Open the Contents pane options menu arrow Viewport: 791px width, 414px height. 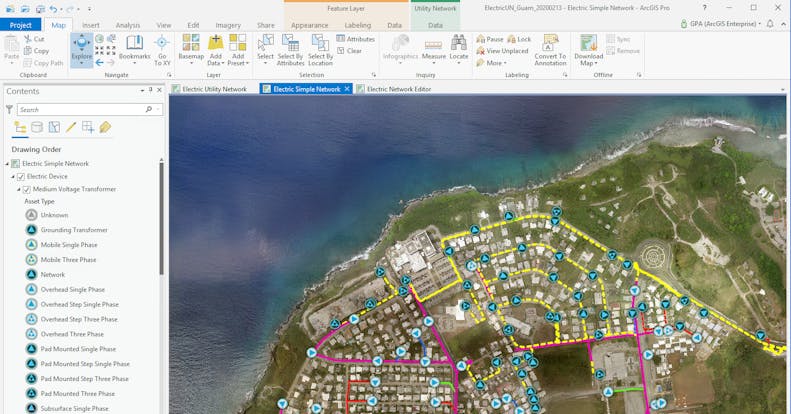tap(142, 90)
